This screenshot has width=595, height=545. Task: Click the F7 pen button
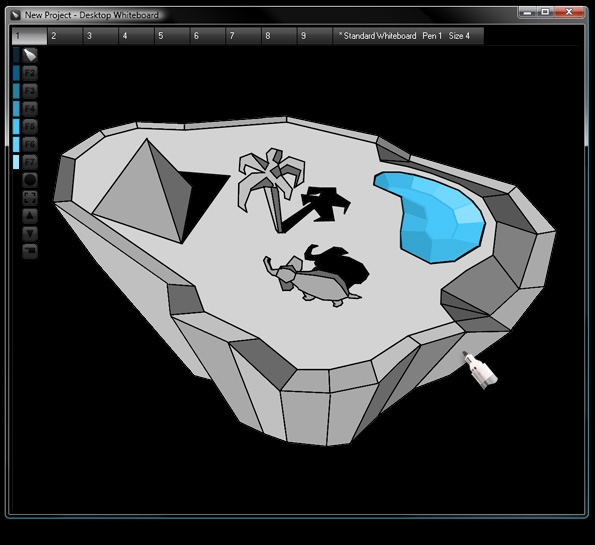pos(30,162)
